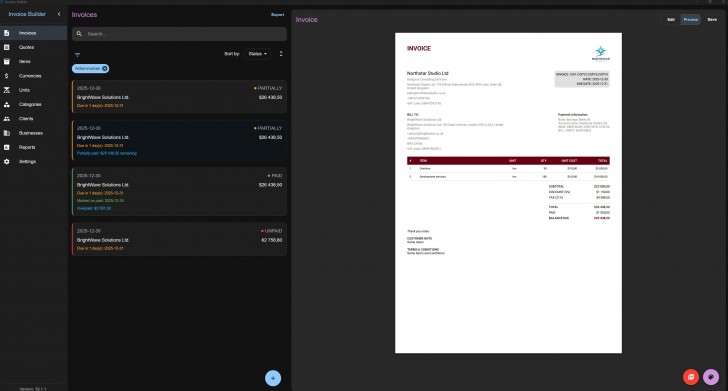Click the search magnifier icon
The height and width of the screenshot is (391, 728).
click(x=79, y=34)
